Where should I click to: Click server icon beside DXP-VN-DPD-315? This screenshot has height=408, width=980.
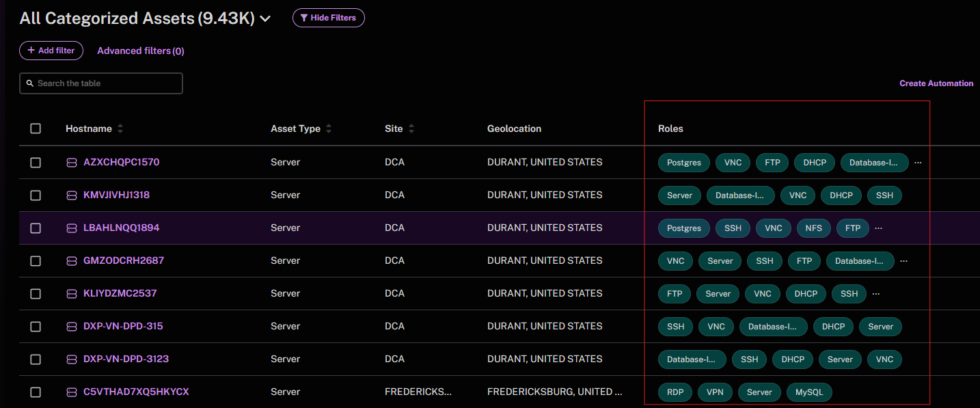point(72,327)
